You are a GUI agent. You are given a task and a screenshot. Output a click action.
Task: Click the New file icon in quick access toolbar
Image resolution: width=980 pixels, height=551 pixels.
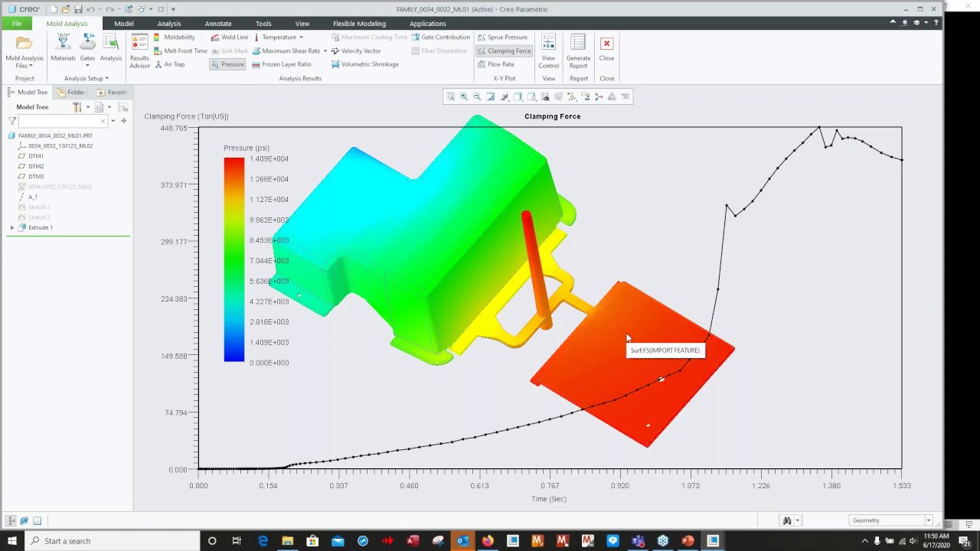point(53,9)
